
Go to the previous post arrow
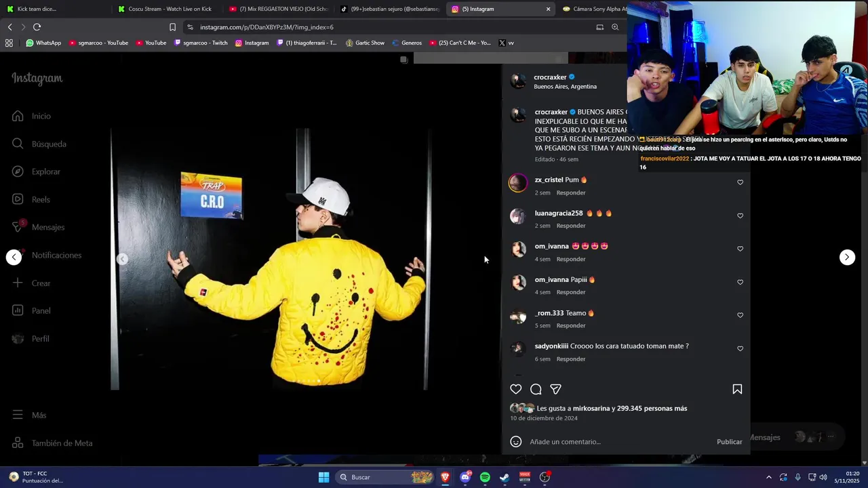click(14, 257)
